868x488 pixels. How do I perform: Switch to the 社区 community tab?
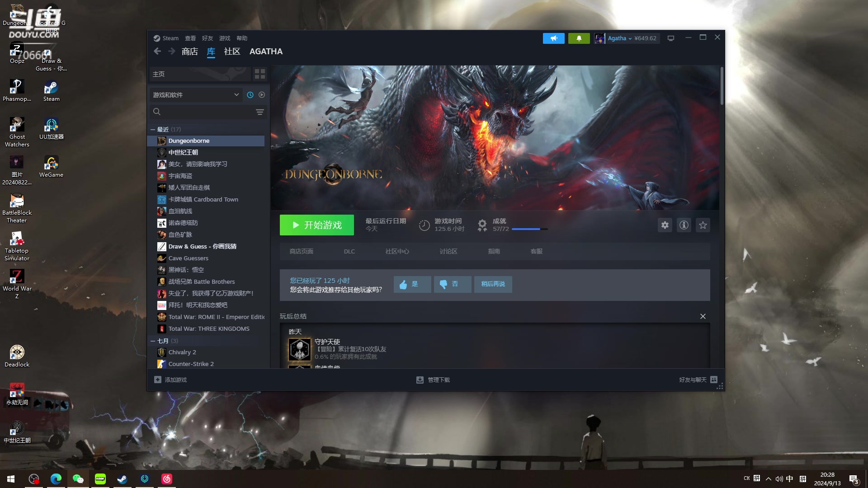tap(232, 52)
